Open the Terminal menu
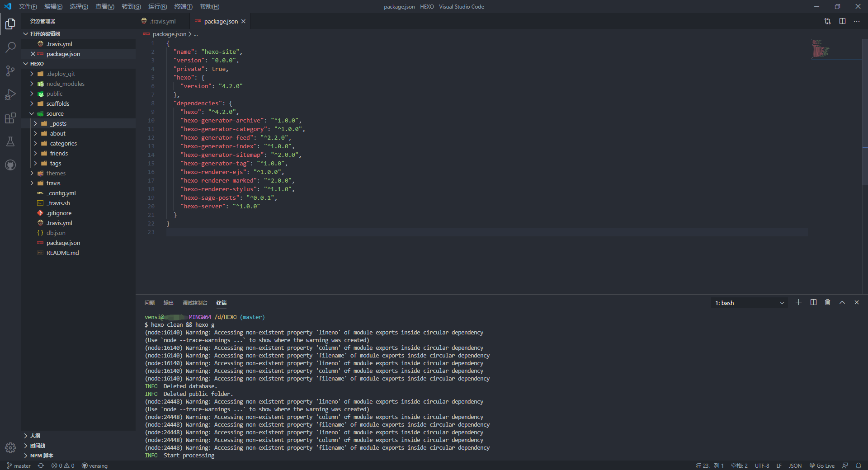The image size is (868, 470). [x=183, y=6]
